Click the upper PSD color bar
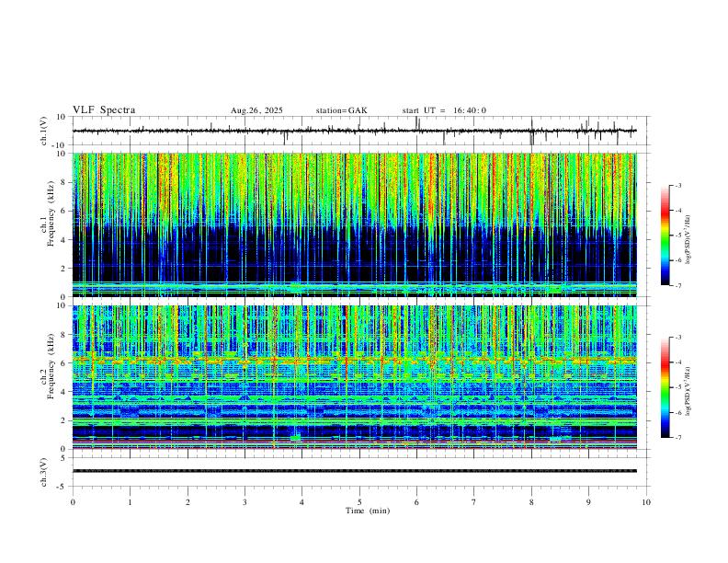Viewport: 728px width, 563px height. click(x=665, y=236)
